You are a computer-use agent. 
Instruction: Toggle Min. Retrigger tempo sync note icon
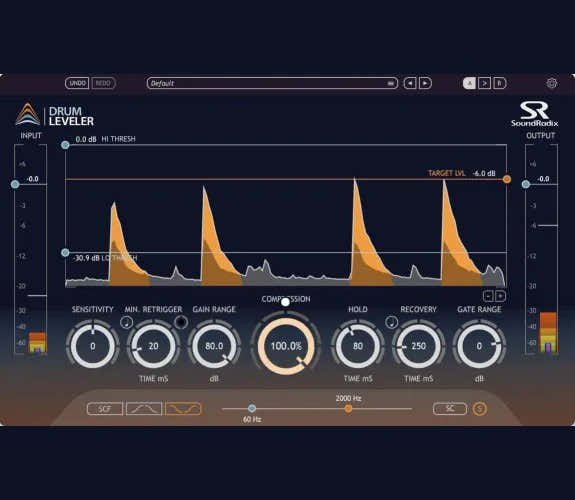pyautogui.click(x=127, y=322)
